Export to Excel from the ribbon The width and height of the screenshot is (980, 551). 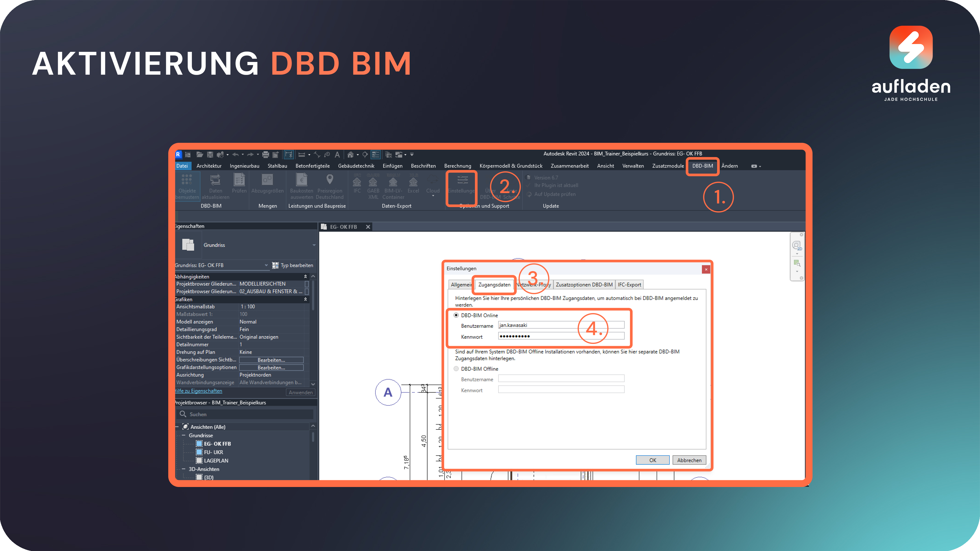(x=413, y=183)
